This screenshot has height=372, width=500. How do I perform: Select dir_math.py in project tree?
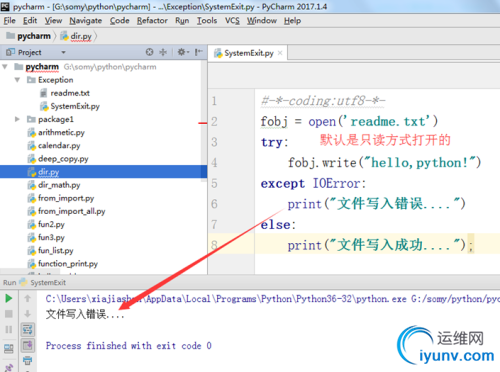(54, 185)
